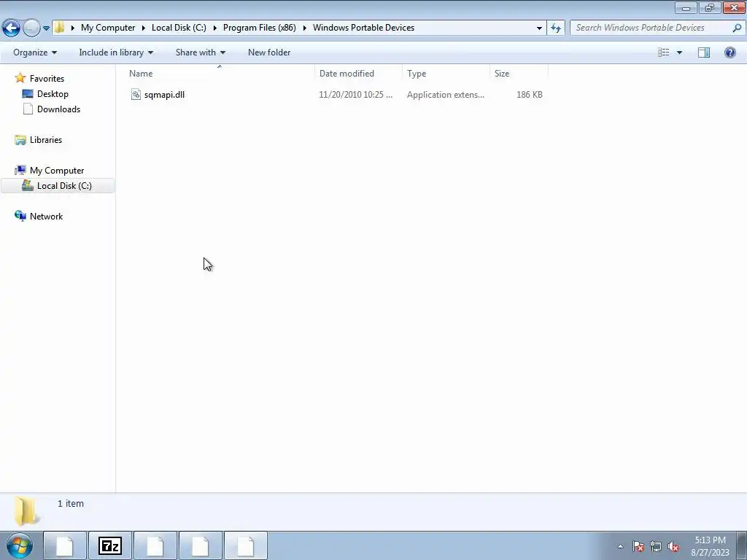Click the folder icon in address bar
Image resolution: width=747 pixels, height=560 pixels.
tap(59, 28)
